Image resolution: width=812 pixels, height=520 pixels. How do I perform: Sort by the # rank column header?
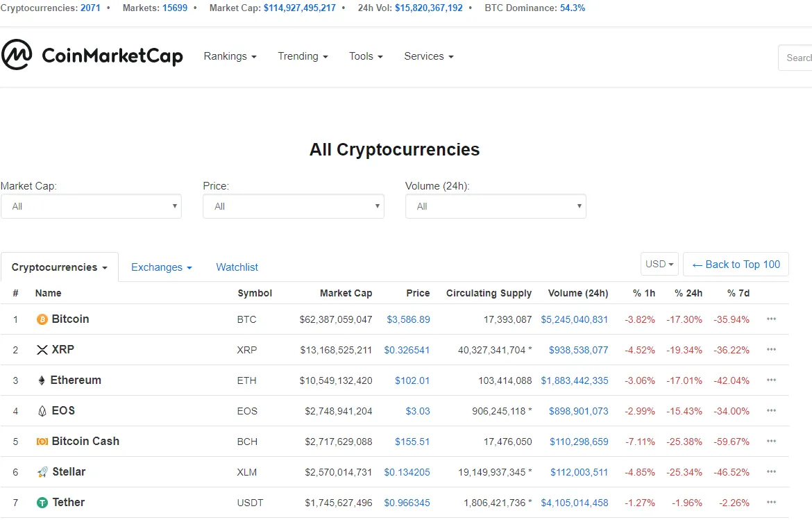[15, 293]
